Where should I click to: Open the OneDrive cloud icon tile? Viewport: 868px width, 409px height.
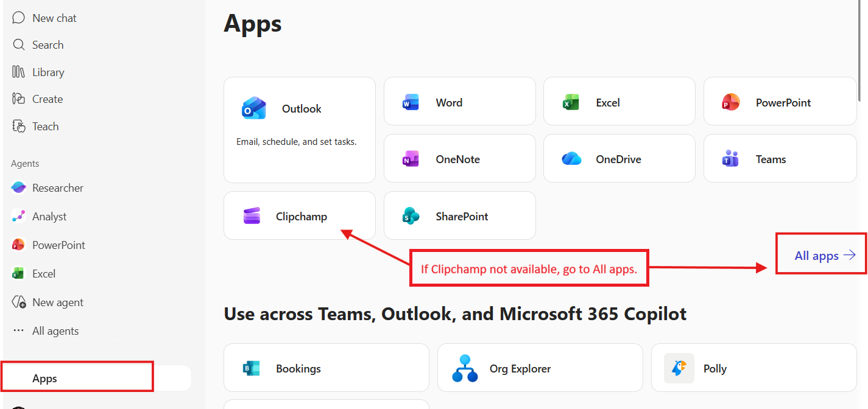(572, 159)
